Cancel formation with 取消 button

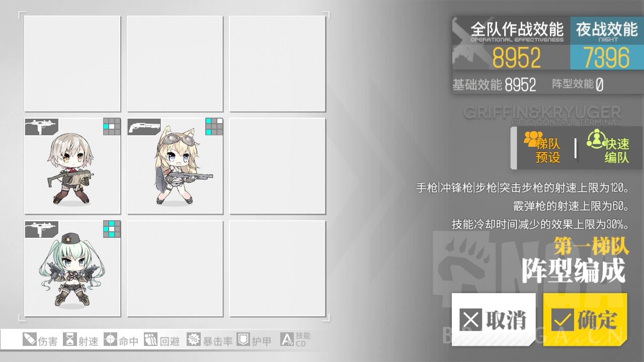click(x=494, y=319)
